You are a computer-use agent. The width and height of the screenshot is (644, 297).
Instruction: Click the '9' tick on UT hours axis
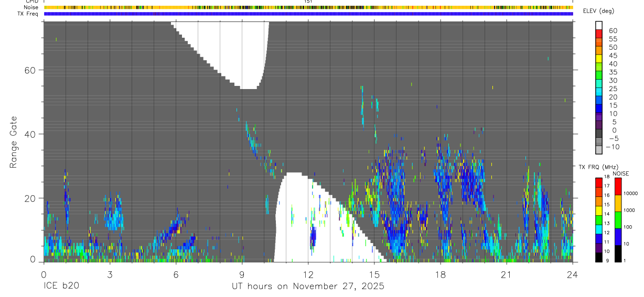pos(242,274)
